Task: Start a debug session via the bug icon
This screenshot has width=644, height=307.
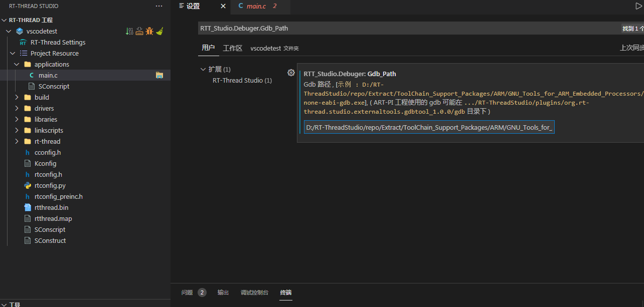Action: pos(149,31)
